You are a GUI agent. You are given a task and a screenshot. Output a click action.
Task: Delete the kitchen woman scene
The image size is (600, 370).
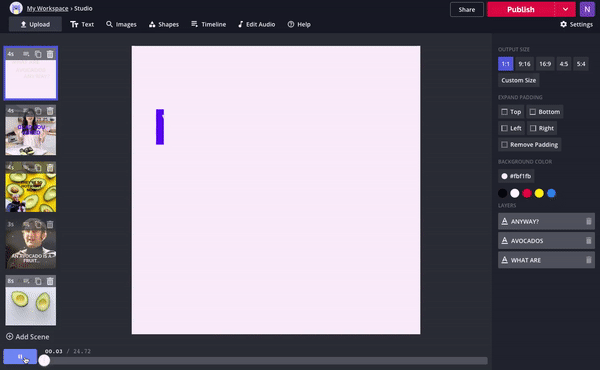[x=50, y=111]
